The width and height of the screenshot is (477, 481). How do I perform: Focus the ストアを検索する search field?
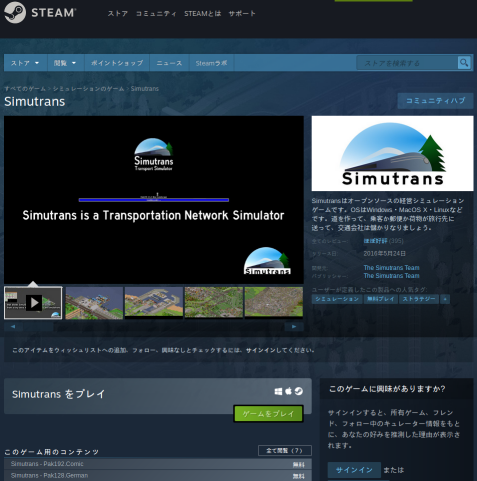pyautogui.click(x=407, y=63)
